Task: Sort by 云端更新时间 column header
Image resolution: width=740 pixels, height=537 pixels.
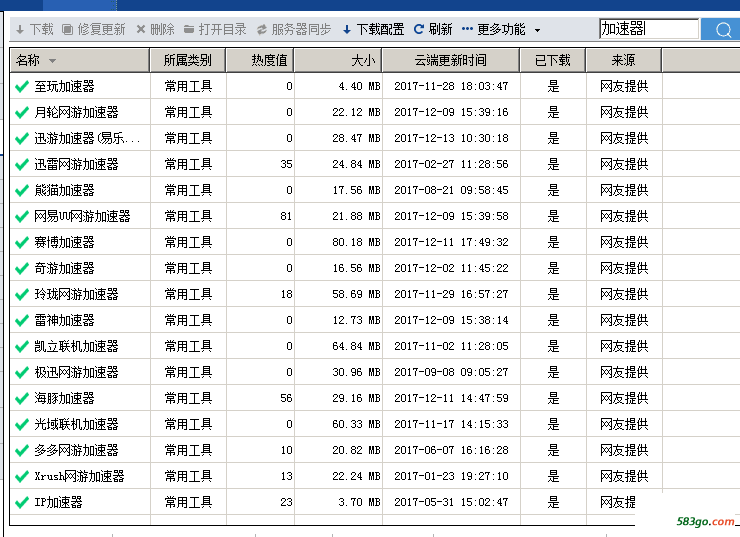Action: coord(451,60)
